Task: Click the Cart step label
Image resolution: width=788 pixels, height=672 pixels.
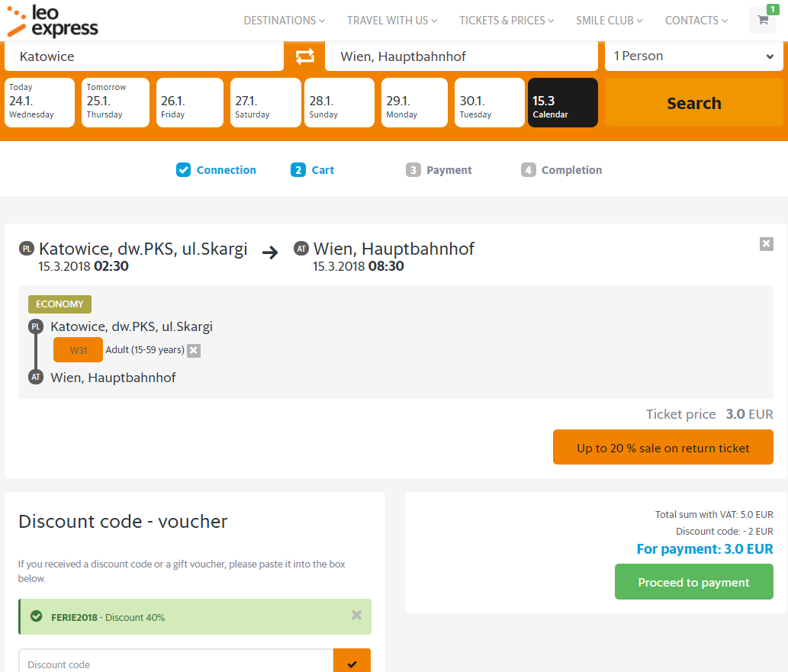Action: click(323, 170)
